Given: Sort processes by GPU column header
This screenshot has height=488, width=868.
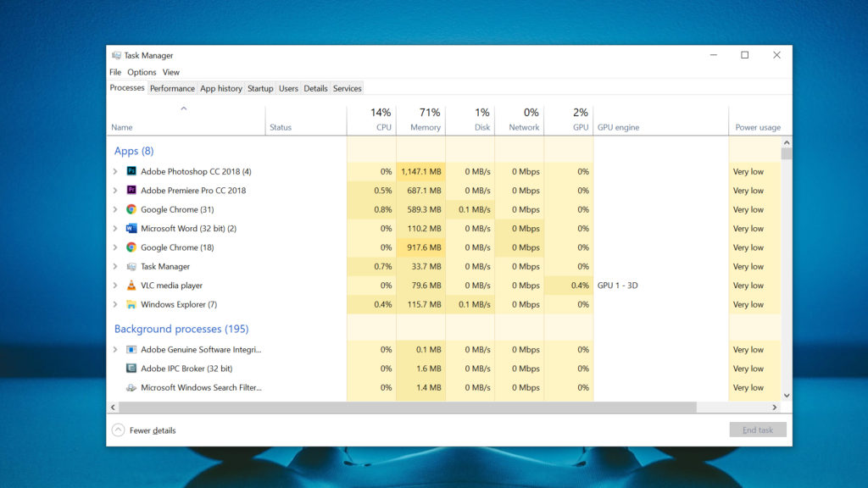Looking at the screenshot, I should tap(569, 120).
